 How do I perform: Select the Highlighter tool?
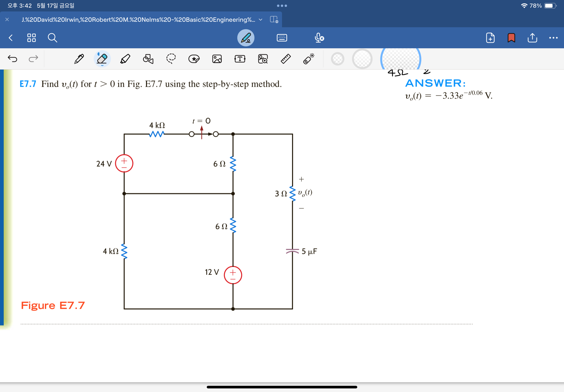125,59
